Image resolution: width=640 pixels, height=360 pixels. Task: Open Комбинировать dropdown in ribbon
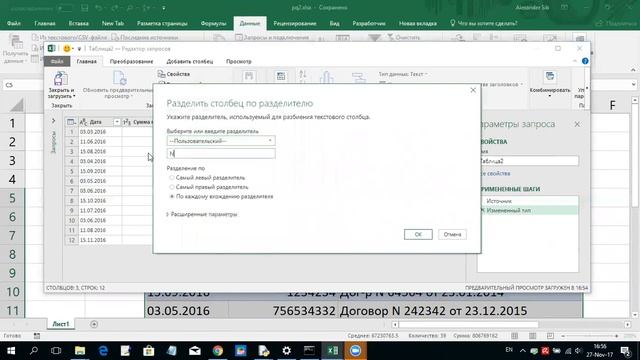pos(550,85)
